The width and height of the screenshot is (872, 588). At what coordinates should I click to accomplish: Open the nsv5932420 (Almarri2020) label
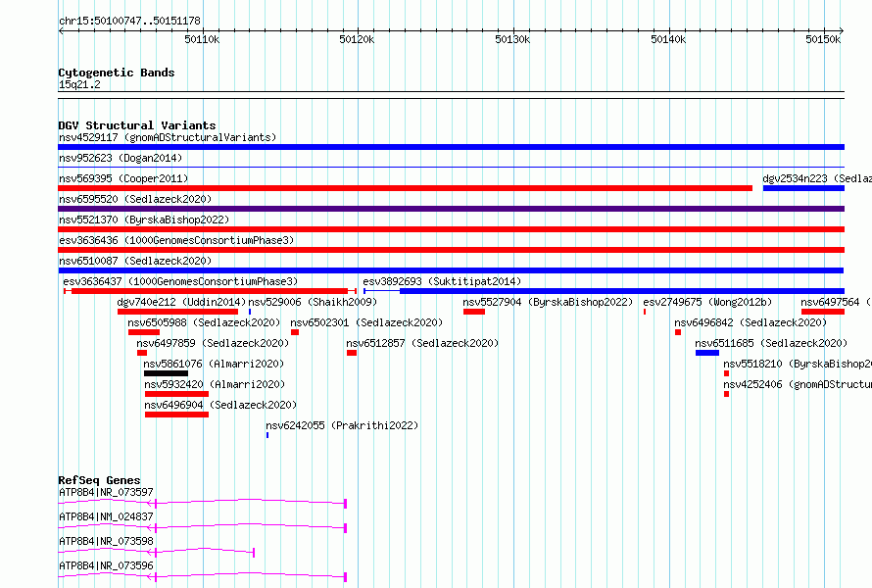click(x=215, y=384)
